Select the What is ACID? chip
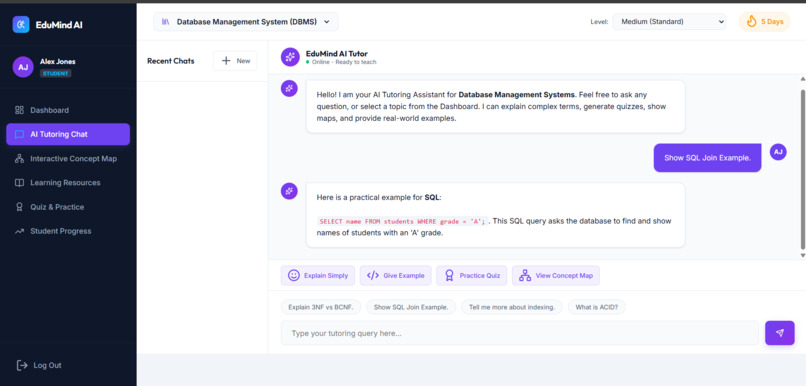806x386 pixels. (x=597, y=307)
